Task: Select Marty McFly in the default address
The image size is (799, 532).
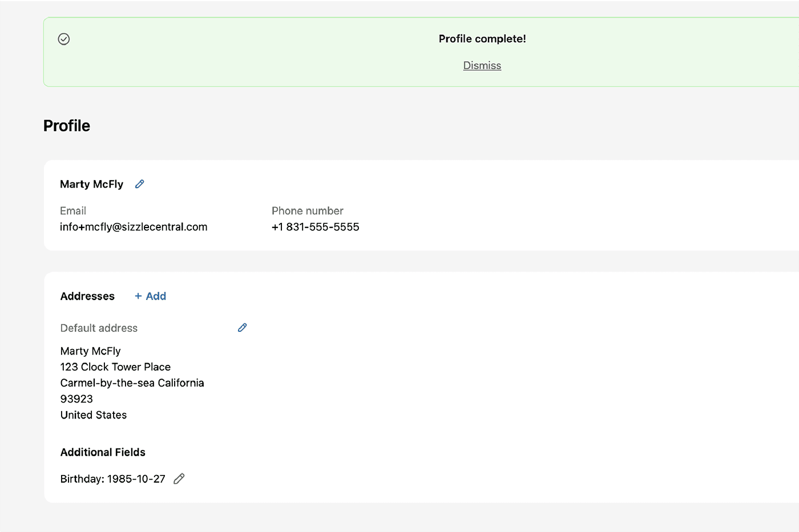Action: 90,351
